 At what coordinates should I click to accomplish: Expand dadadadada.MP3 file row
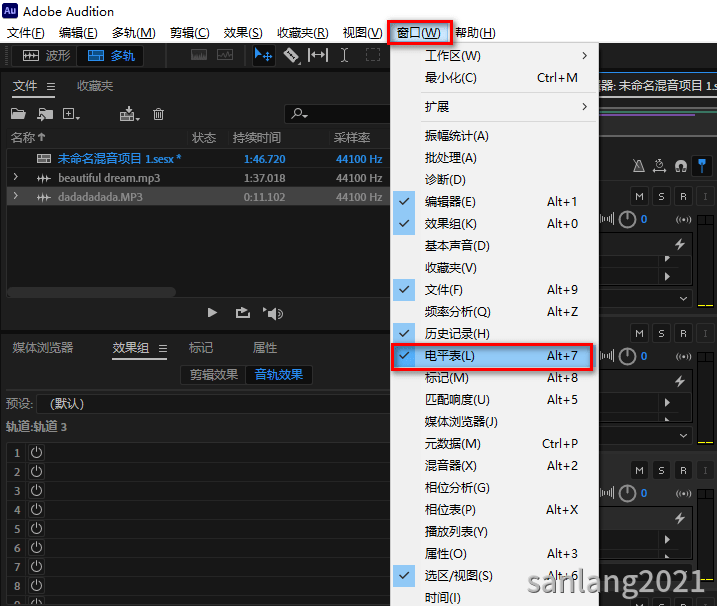click(x=16, y=196)
